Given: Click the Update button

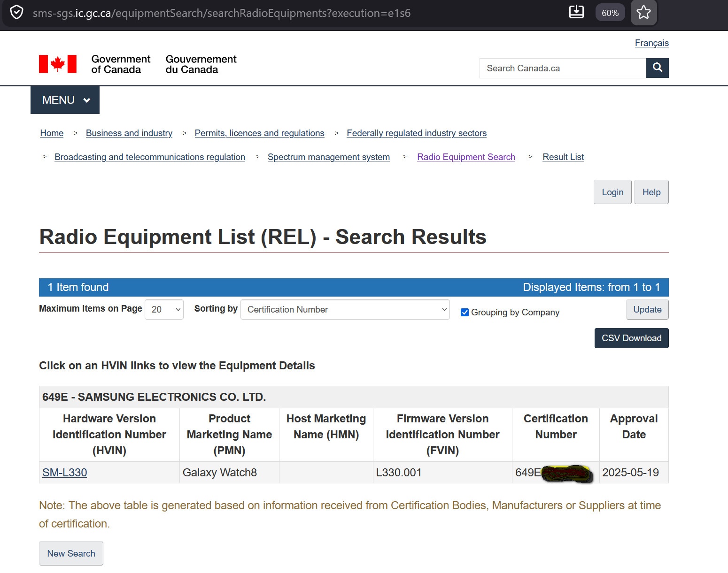Looking at the screenshot, I should [647, 310].
